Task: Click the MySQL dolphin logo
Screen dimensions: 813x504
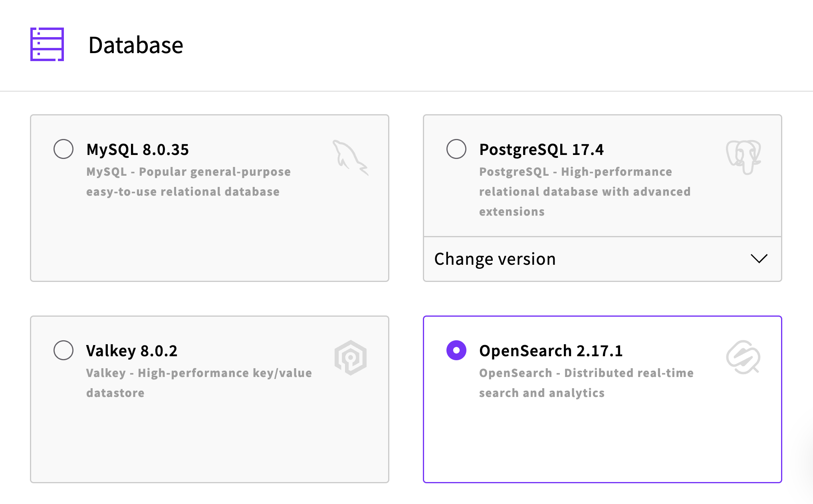Action: [x=350, y=157]
